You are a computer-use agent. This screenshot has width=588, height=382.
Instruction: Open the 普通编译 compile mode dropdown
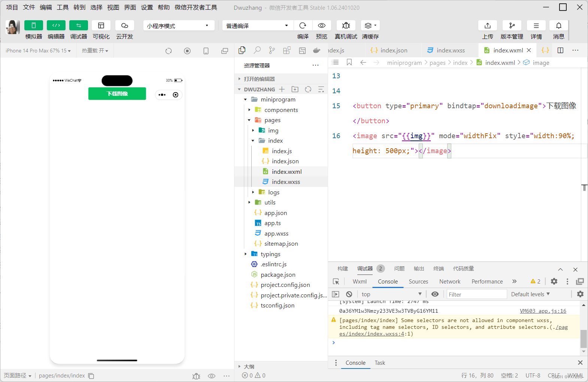pyautogui.click(x=257, y=25)
